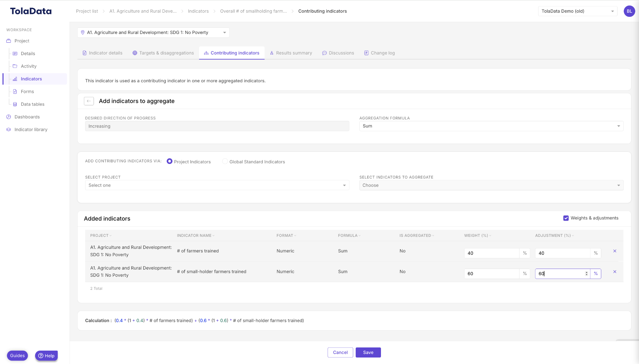Open the Aggregation Formula Sum dropdown
The height and width of the screenshot is (364, 639).
pos(491,126)
